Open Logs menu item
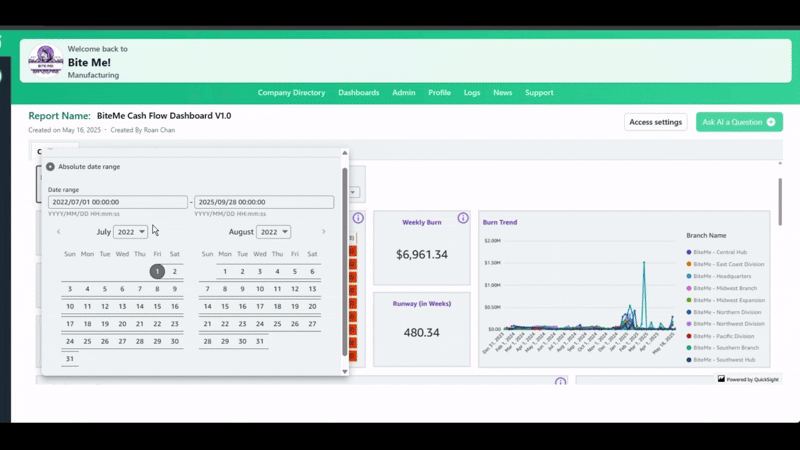Viewport: 800px width, 450px height. [x=472, y=93]
